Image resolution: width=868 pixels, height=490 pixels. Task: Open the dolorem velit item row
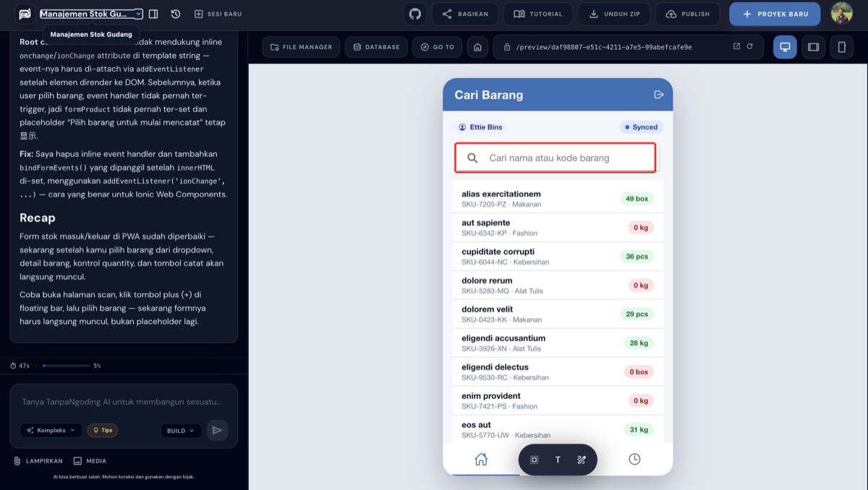(x=558, y=314)
